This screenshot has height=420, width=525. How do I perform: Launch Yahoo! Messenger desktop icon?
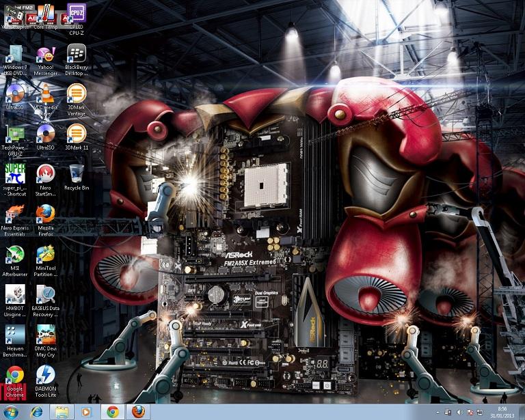46,60
